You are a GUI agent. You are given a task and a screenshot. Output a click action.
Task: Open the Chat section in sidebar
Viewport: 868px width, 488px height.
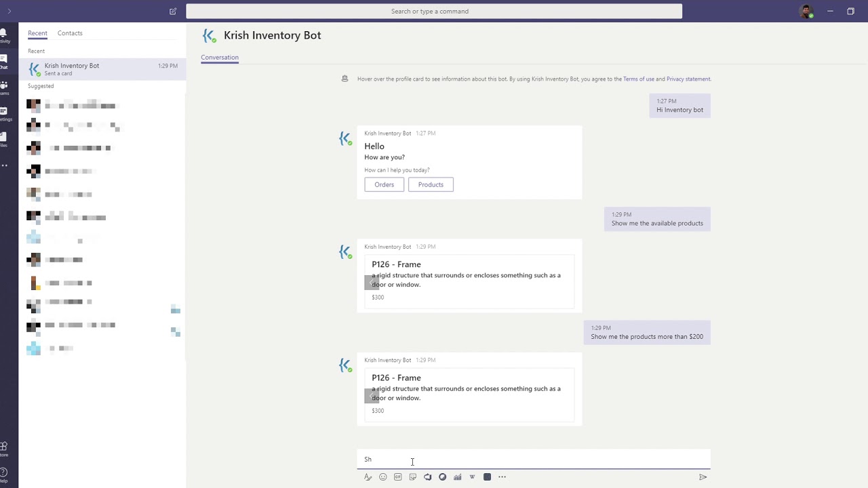[3, 61]
